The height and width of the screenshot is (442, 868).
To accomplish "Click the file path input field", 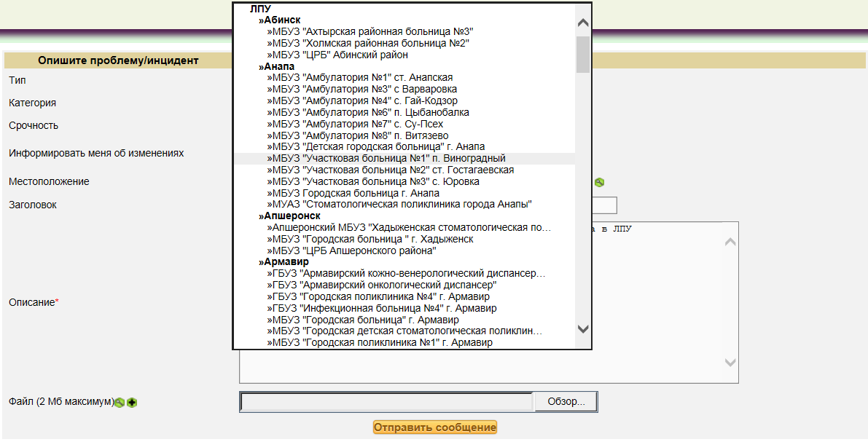I will [x=386, y=402].
